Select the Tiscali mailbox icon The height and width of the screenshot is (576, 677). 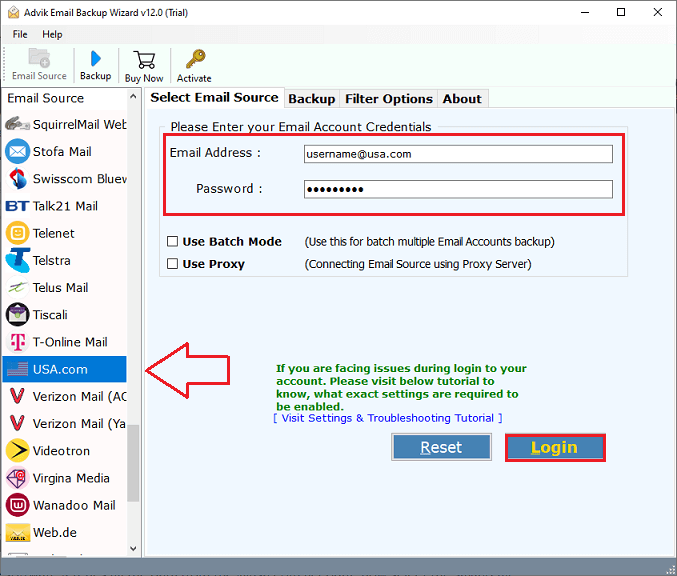pos(17,315)
